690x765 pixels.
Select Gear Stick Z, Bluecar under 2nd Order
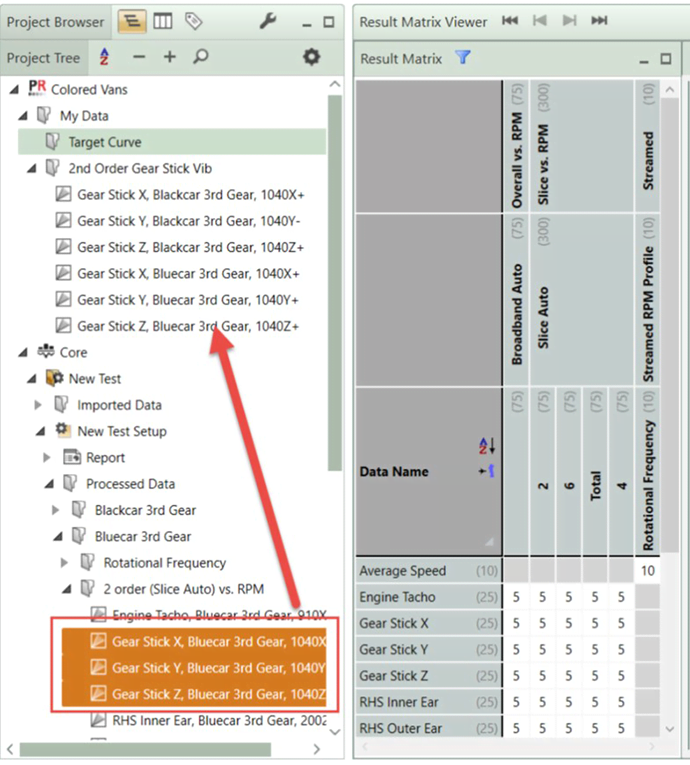tap(188, 326)
